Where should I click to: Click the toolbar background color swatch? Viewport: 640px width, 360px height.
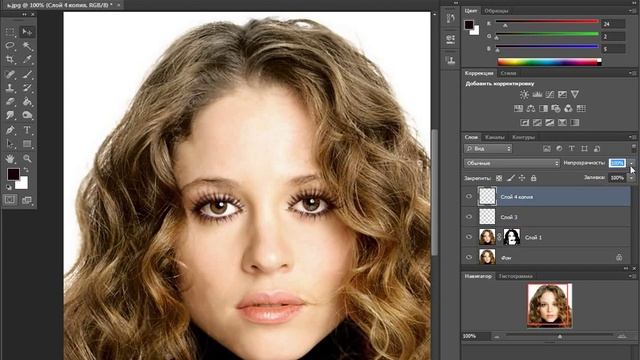23,184
